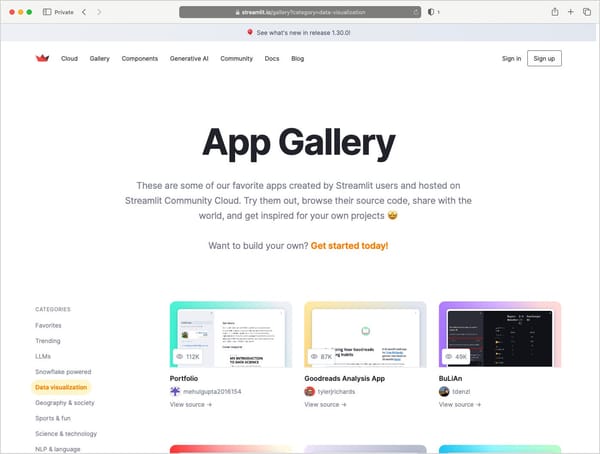Open the Cloud menu item

click(x=69, y=59)
